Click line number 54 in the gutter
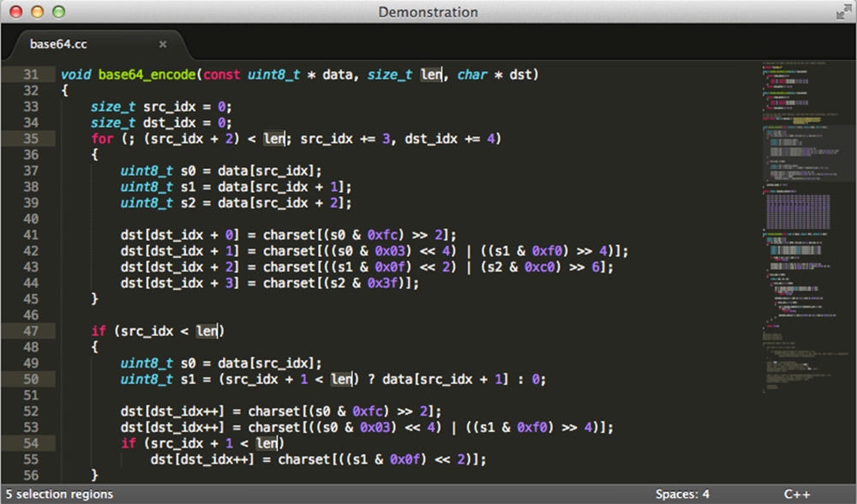857x504 pixels. tap(31, 443)
